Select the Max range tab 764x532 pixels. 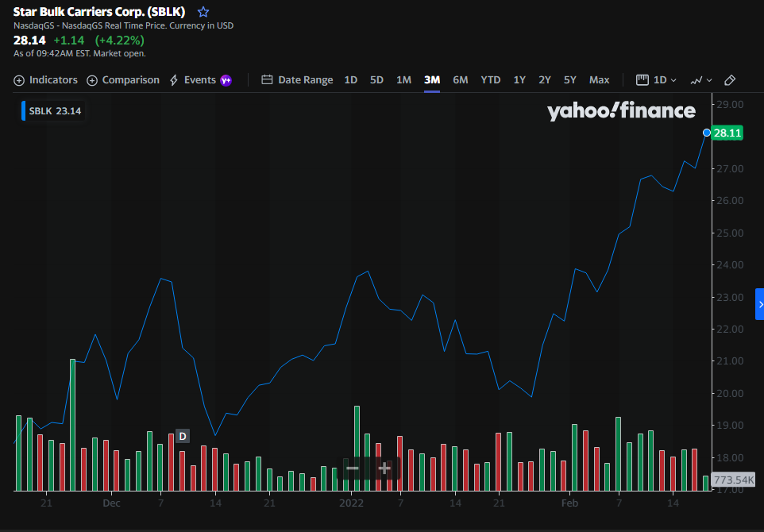(600, 80)
